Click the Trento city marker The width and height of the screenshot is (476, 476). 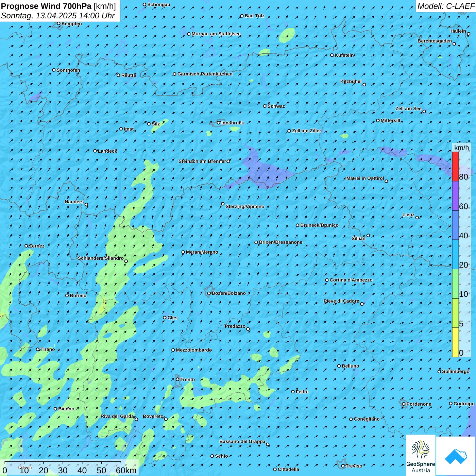177,379
